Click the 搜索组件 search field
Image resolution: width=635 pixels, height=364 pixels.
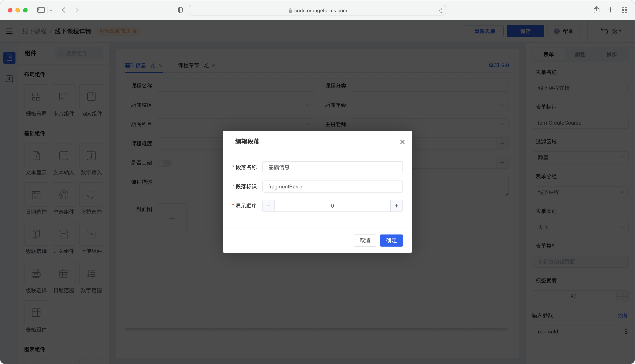(x=79, y=53)
